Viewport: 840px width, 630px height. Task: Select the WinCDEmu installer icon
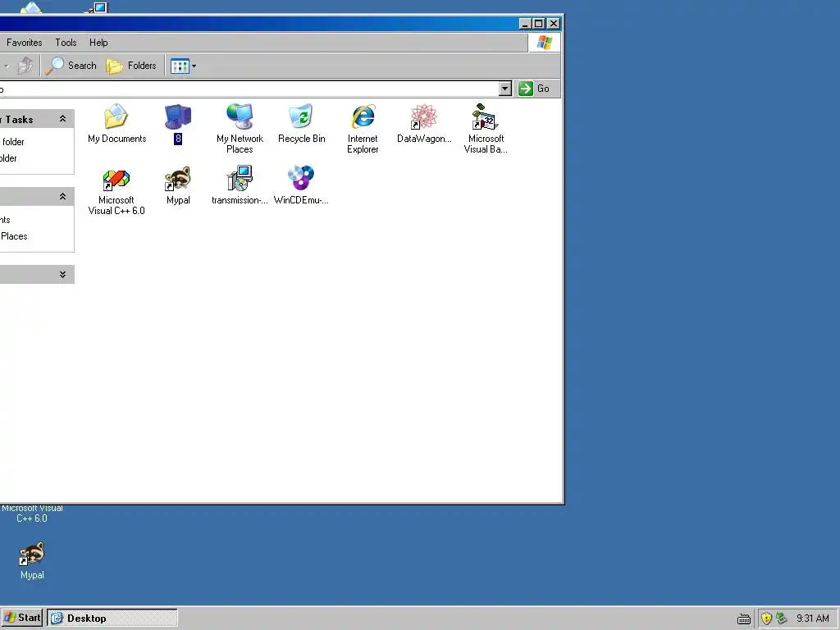click(301, 179)
